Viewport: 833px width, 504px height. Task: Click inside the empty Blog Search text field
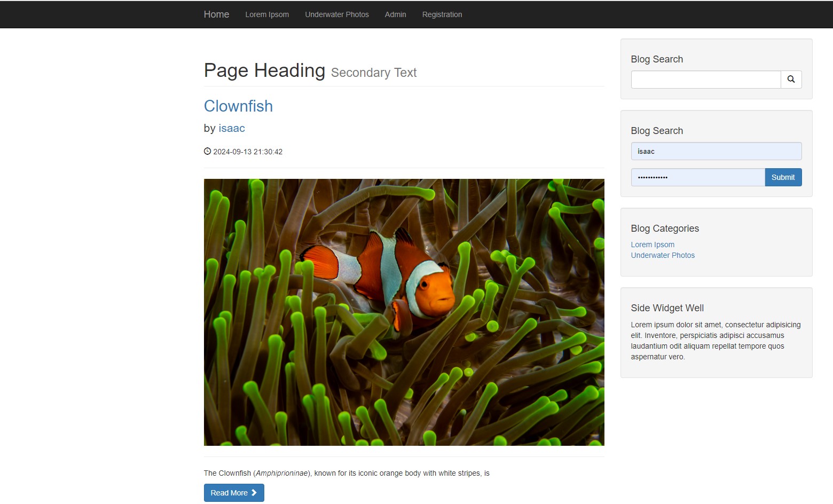(705, 79)
